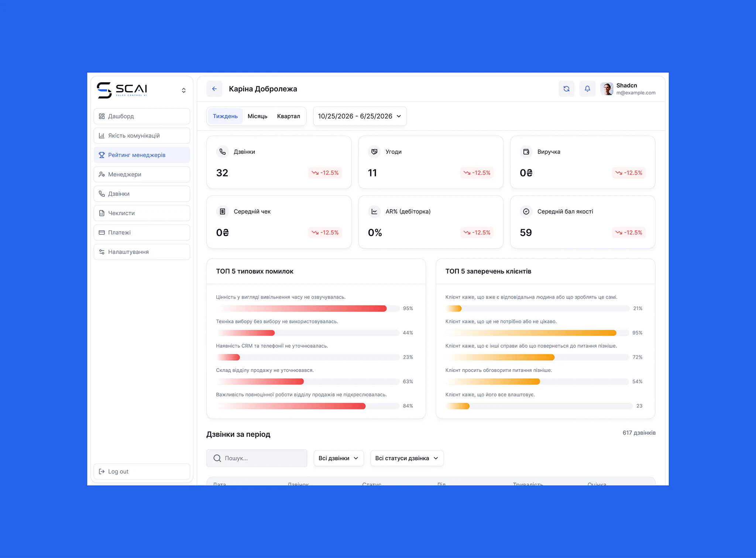Click the Log out button
The image size is (756, 558).
[x=142, y=472]
